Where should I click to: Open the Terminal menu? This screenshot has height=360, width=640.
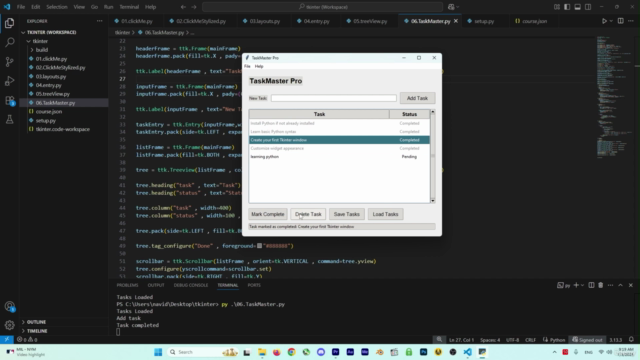coord(129,7)
